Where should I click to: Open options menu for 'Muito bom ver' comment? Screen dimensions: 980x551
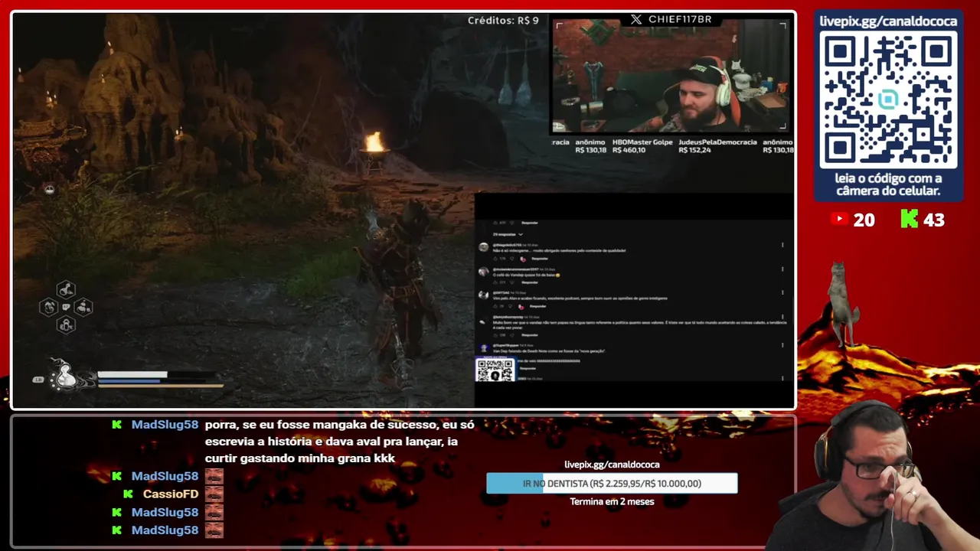click(x=782, y=317)
